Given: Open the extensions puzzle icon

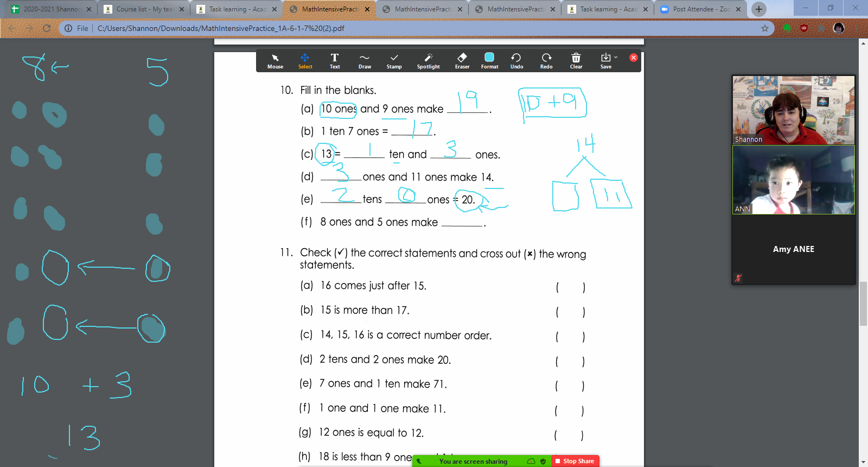Looking at the screenshot, I should pyautogui.click(x=821, y=28).
